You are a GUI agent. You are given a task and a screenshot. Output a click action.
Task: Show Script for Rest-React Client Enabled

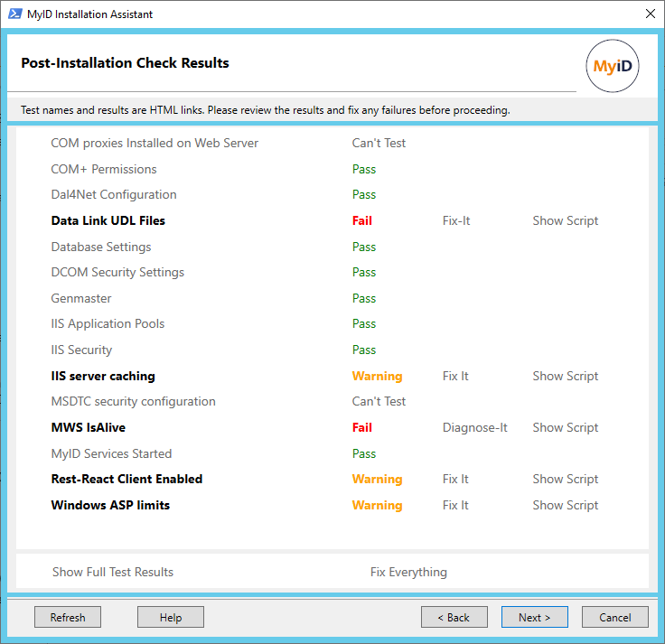tap(565, 479)
